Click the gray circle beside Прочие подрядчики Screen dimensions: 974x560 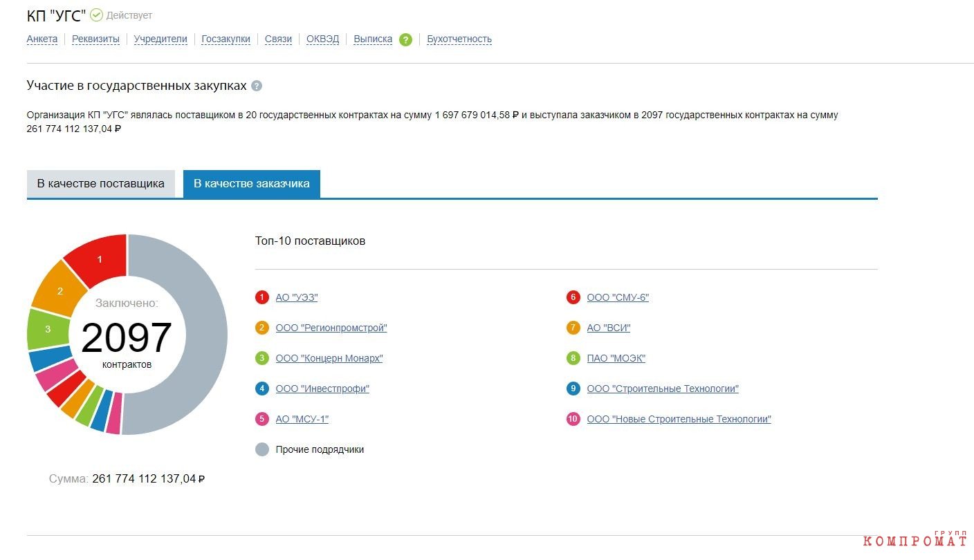click(x=261, y=449)
